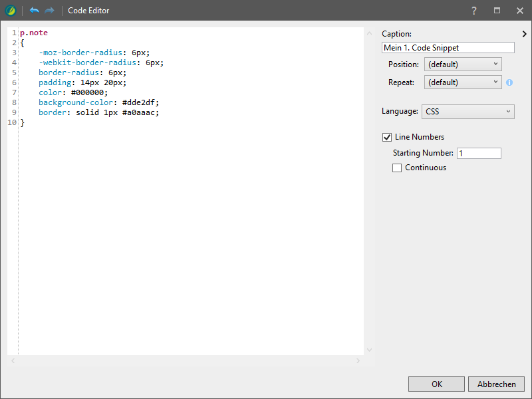
Task: Uncheck the Line Numbers checkbox
Action: click(x=387, y=137)
